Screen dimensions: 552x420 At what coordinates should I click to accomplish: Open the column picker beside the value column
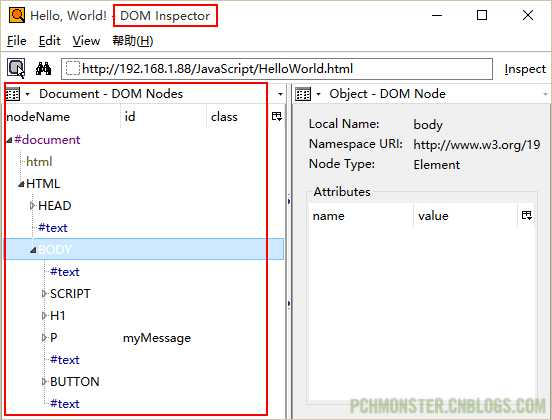tap(527, 215)
